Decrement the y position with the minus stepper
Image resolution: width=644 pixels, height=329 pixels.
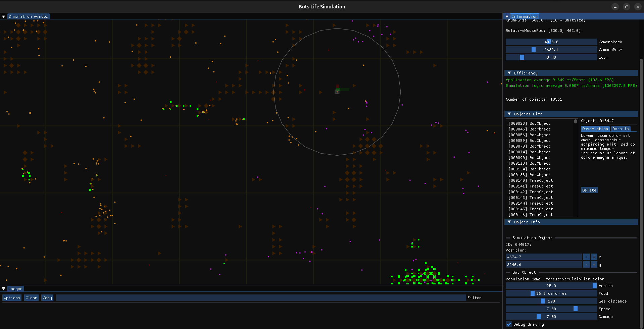tap(586, 265)
